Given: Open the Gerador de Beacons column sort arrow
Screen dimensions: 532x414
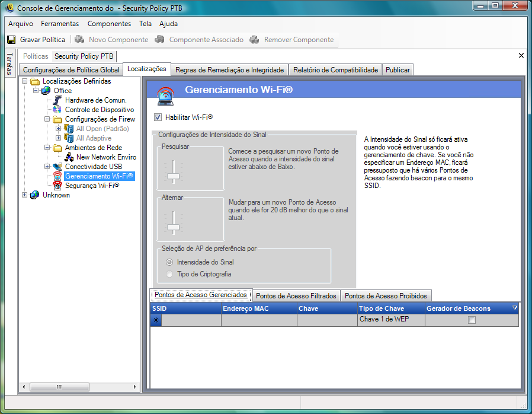Looking at the screenshot, I should 515,308.
